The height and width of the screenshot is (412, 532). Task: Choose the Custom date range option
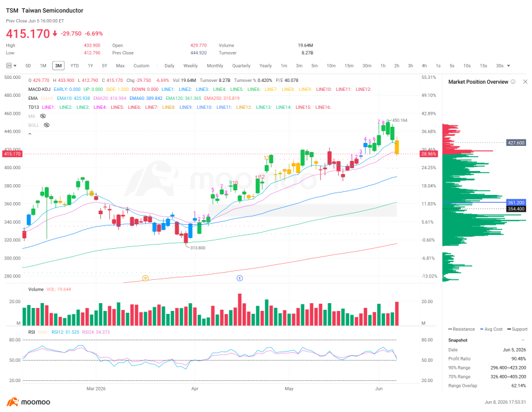tap(141, 66)
